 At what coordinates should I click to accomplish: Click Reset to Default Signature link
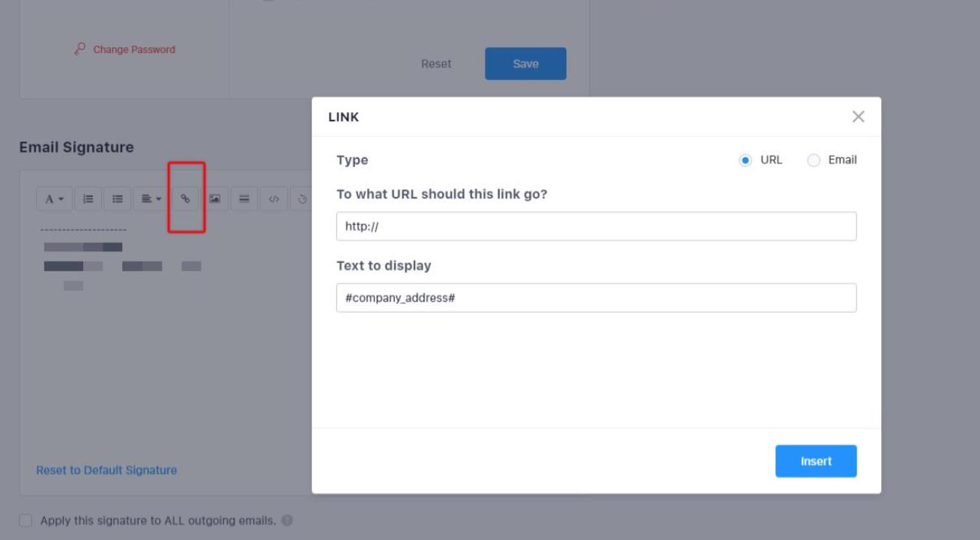106,470
